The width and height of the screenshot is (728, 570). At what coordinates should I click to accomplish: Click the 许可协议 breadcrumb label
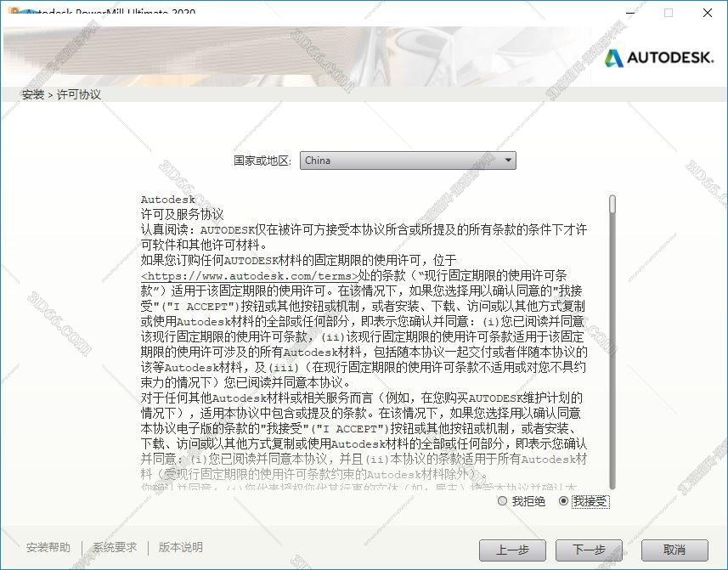pyautogui.click(x=80, y=95)
